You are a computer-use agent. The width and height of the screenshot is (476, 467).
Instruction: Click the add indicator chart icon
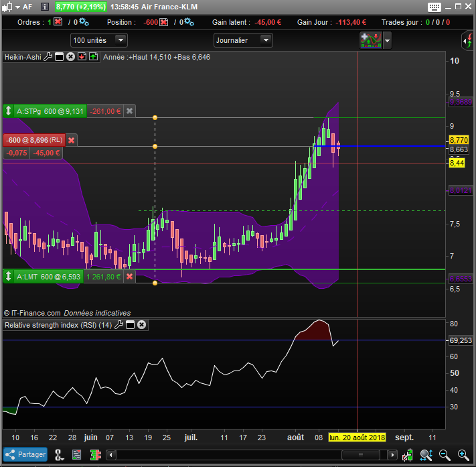tap(371, 40)
